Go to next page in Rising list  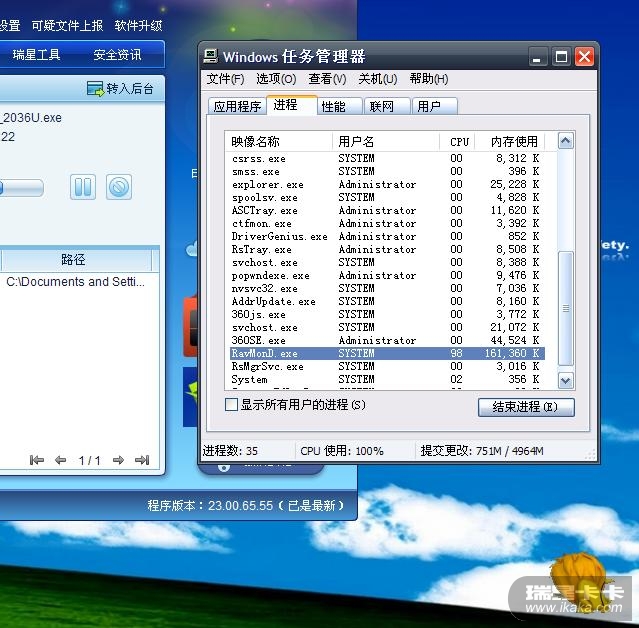(x=118, y=460)
